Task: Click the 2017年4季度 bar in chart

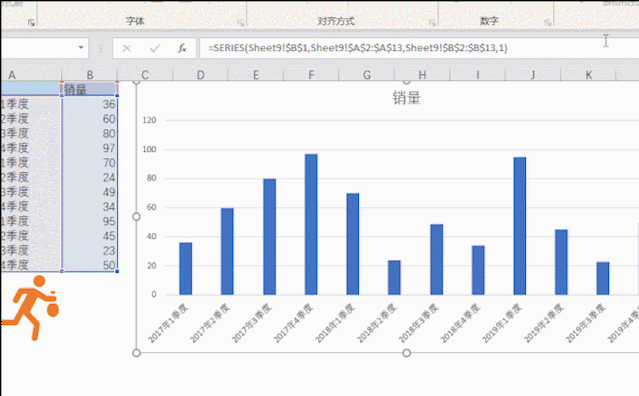Action: pos(311,224)
